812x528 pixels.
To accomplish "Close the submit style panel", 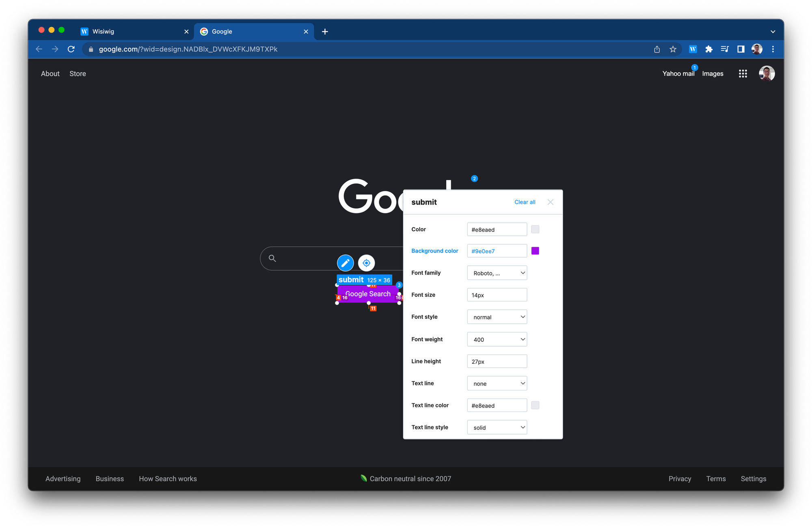I will 550,202.
